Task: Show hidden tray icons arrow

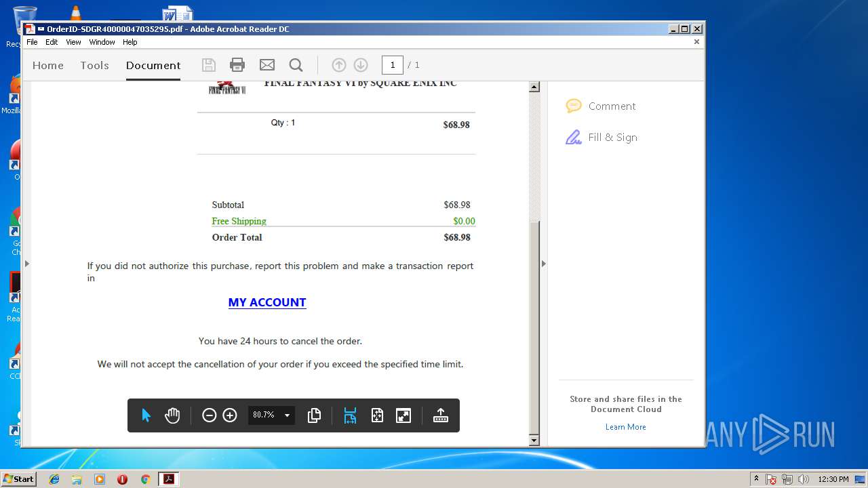Action: 756,479
